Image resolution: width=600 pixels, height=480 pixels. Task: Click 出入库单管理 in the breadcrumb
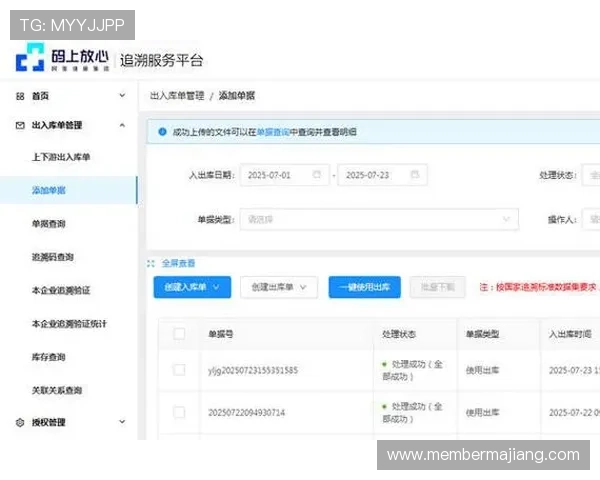click(x=177, y=96)
